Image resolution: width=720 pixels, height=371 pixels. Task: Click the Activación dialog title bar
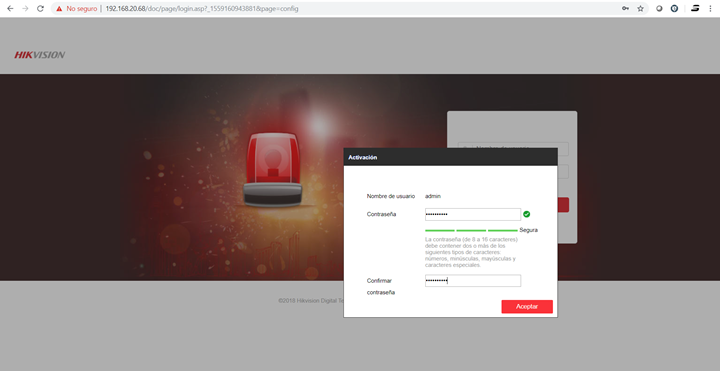coord(450,157)
